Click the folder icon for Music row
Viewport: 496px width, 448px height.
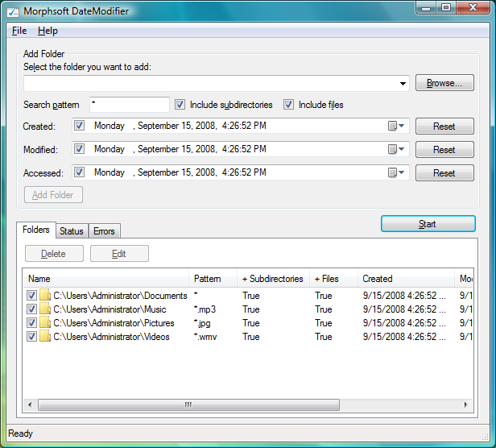pos(45,309)
